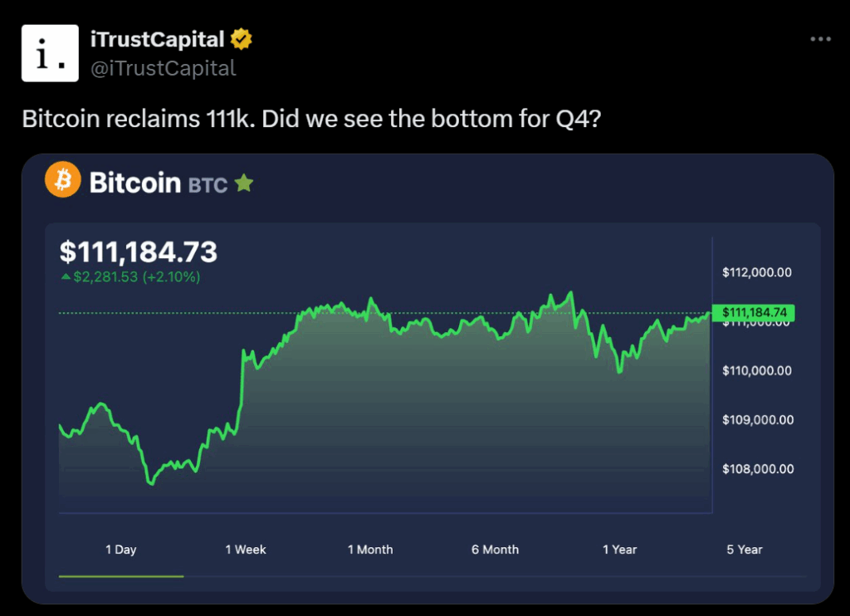Click the green active tab underline indicator
The image size is (850, 616).
point(121,575)
